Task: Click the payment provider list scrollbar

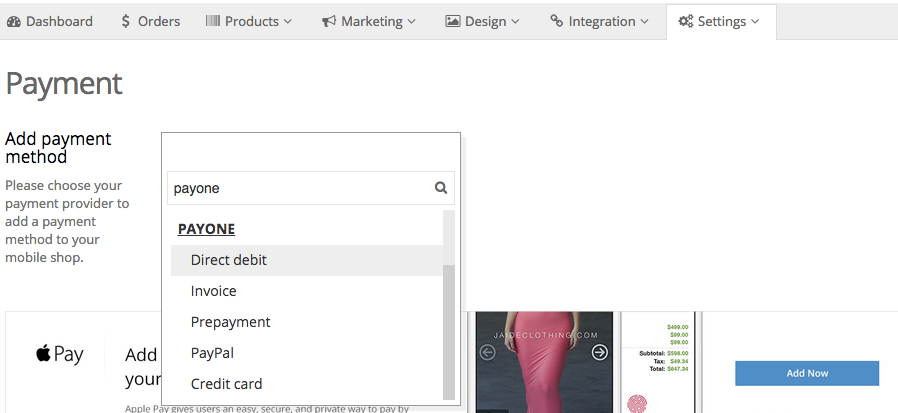Action: [449, 330]
